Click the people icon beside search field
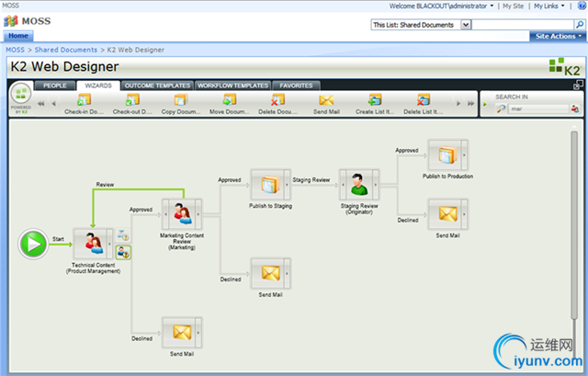This screenshot has width=588, height=376. 574,108
